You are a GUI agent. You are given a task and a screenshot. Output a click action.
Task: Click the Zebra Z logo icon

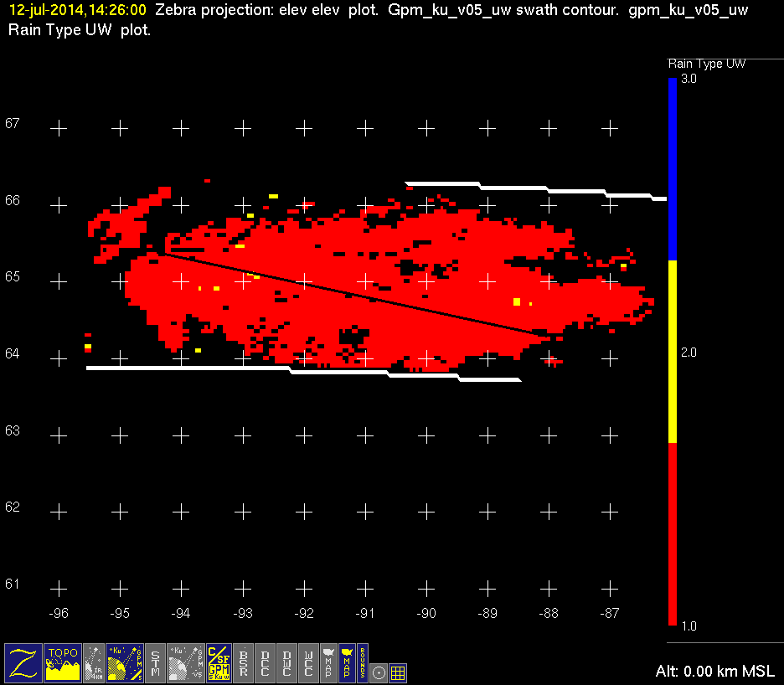23,662
